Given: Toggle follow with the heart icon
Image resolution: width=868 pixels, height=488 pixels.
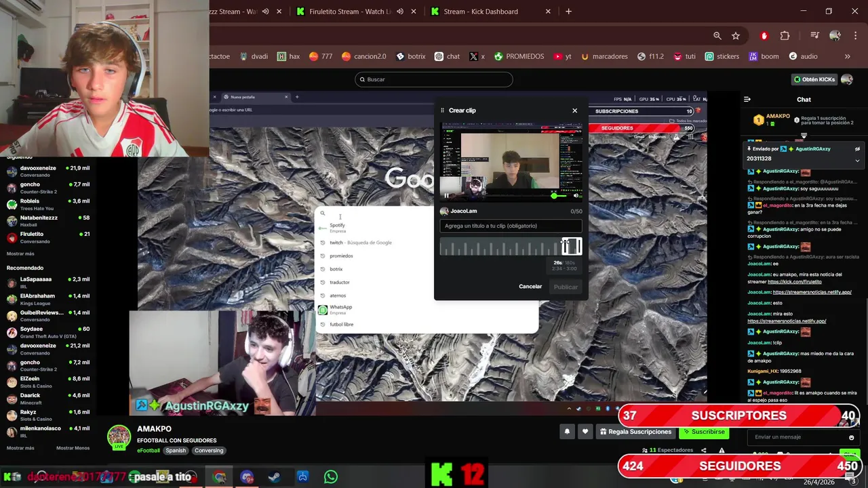Looking at the screenshot, I should pos(585,432).
